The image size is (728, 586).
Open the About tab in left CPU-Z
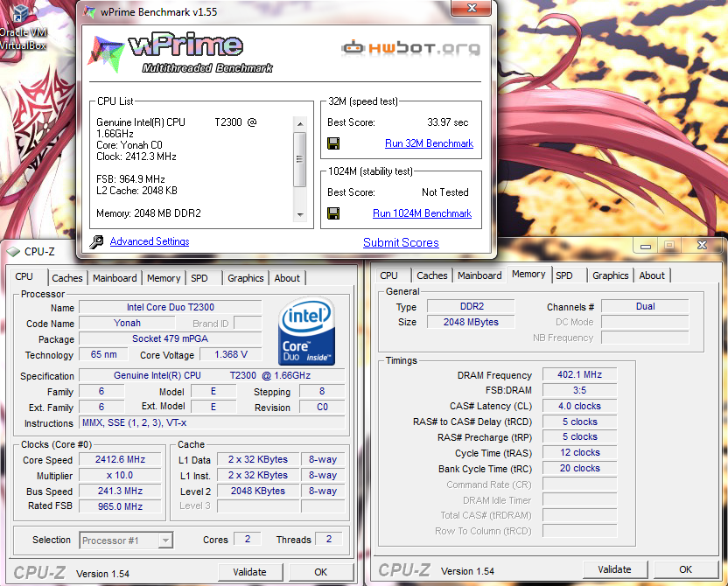point(287,278)
